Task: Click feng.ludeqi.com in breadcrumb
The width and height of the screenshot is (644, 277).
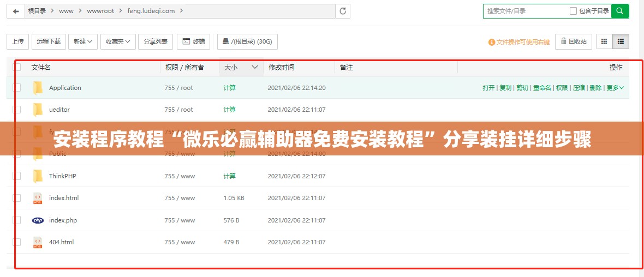Action: 151,11
